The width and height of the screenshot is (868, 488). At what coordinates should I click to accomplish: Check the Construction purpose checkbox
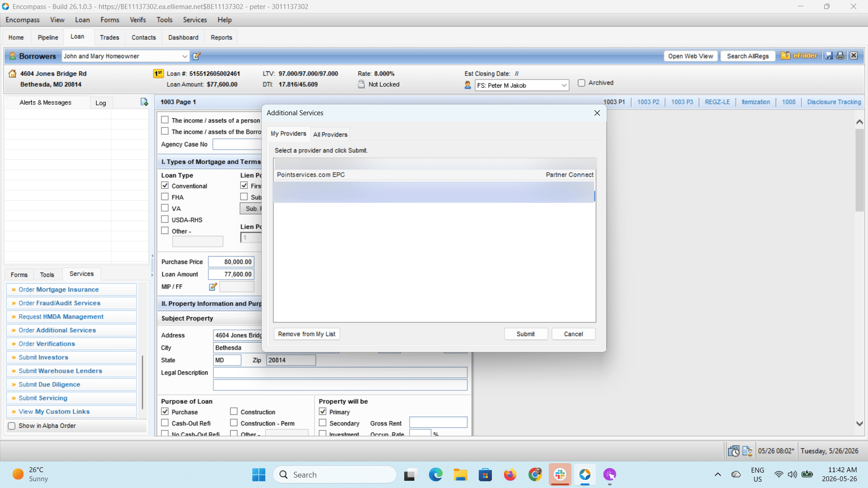(x=234, y=412)
